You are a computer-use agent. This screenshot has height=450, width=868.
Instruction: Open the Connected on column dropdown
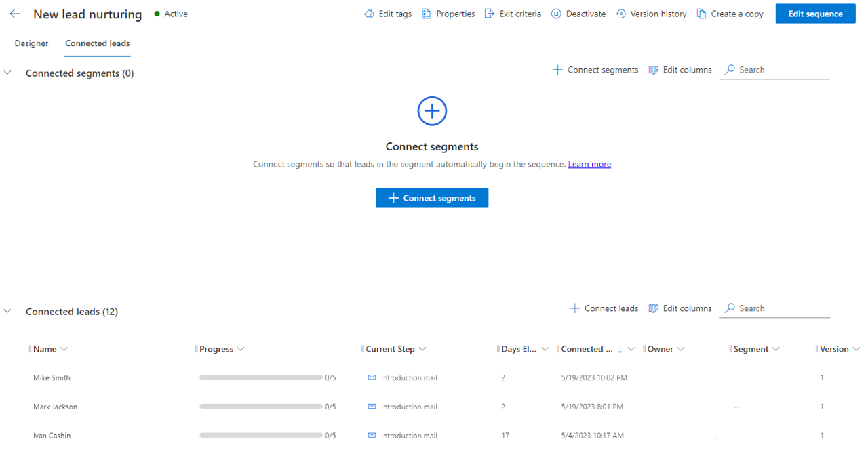pos(631,349)
